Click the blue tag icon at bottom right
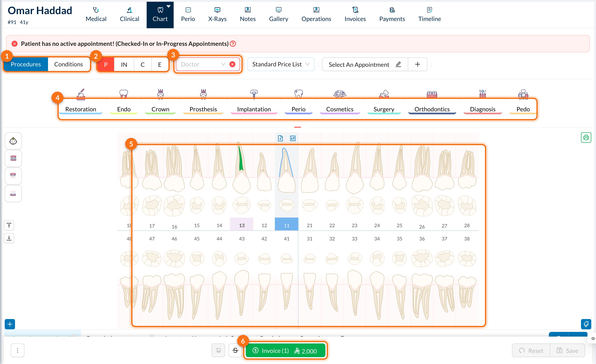Screen dimensions: 596x364 pyautogui.click(x=586, y=324)
